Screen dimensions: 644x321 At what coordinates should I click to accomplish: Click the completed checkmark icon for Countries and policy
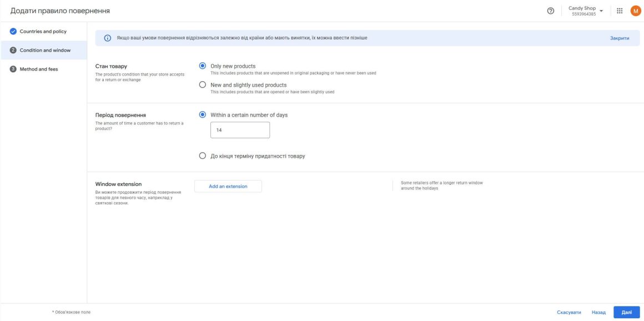(x=13, y=32)
